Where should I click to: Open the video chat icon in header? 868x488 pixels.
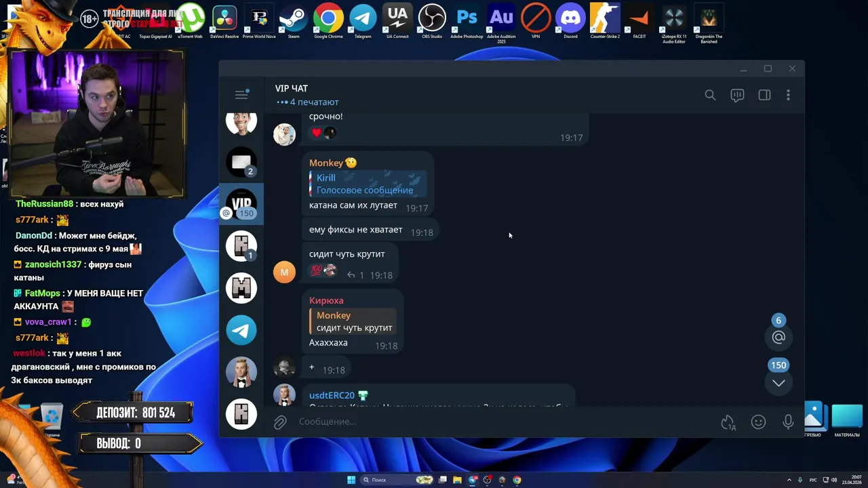point(737,96)
